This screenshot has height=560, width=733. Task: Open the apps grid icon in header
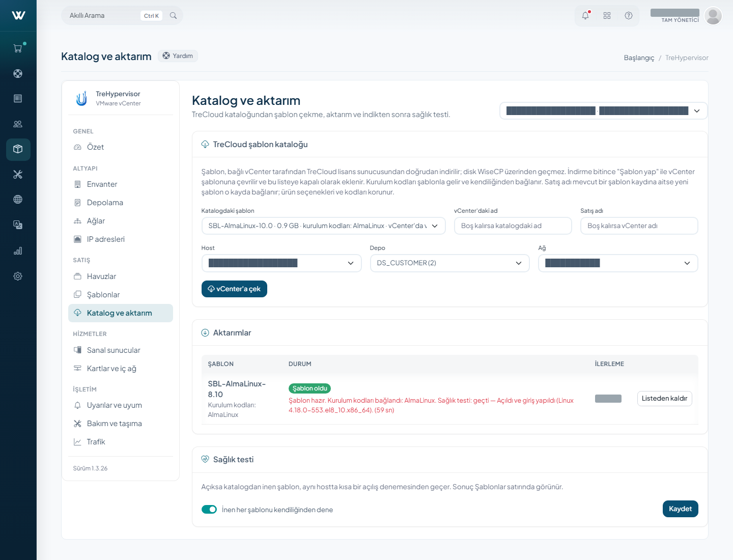click(607, 16)
